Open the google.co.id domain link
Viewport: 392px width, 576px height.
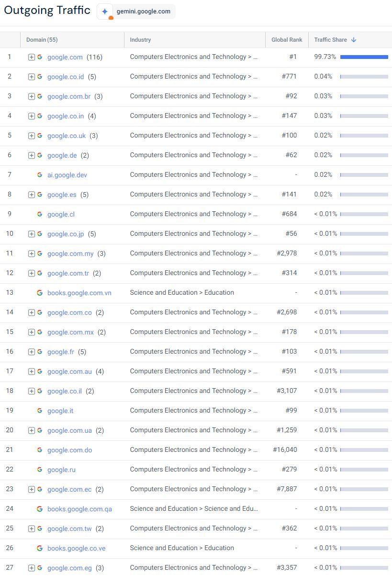pyautogui.click(x=66, y=77)
